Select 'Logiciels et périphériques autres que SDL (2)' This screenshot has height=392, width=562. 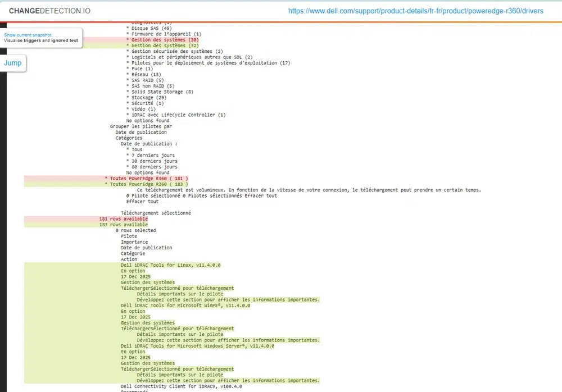pyautogui.click(x=189, y=57)
